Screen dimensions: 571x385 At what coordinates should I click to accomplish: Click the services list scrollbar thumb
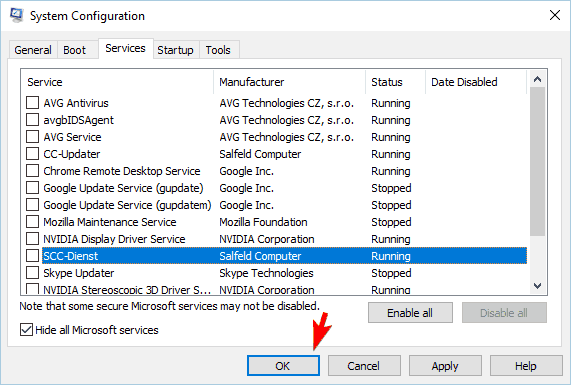coord(537,161)
